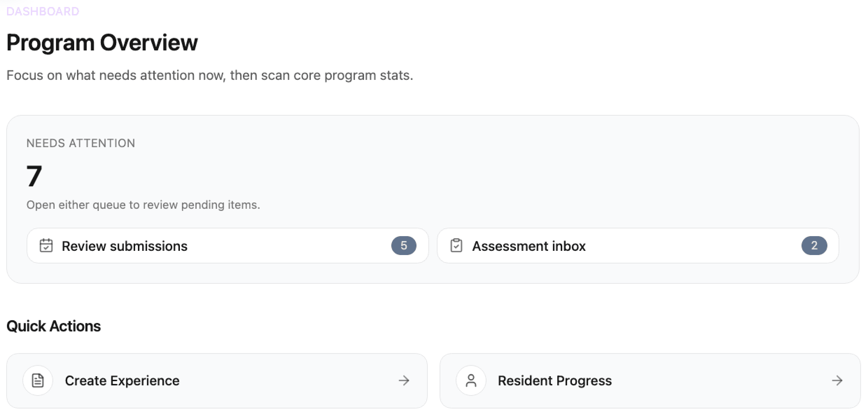This screenshot has width=868, height=419.
Task: Select the clipboard icon on Assessment inbox
Action: 456,246
